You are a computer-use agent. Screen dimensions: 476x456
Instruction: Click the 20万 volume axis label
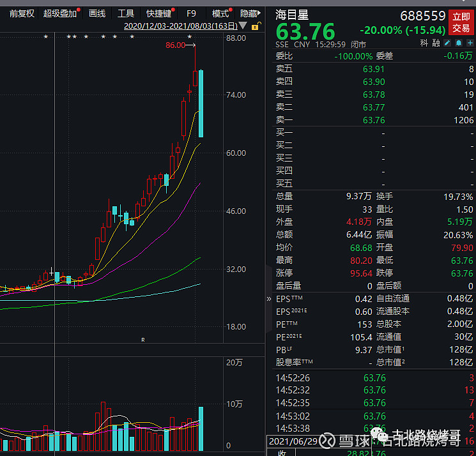[x=234, y=363]
